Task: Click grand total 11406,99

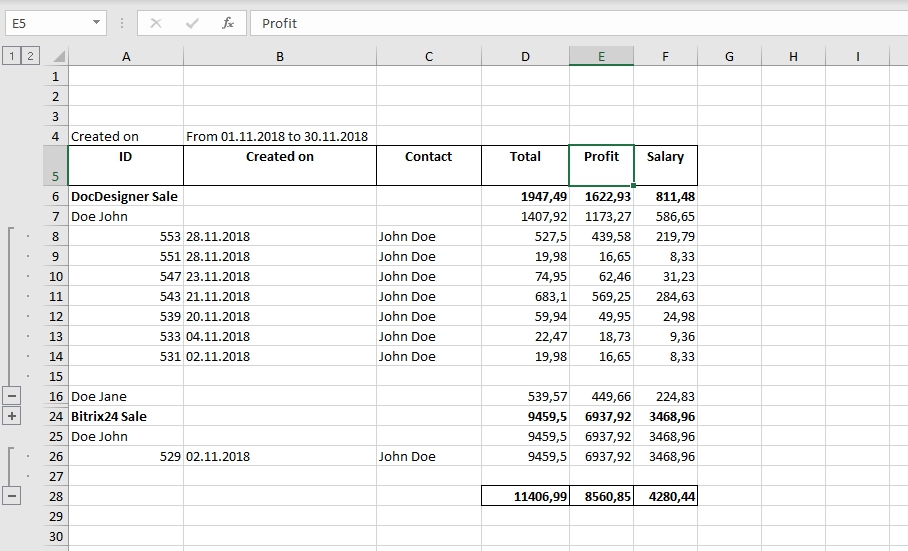Action: (525, 496)
